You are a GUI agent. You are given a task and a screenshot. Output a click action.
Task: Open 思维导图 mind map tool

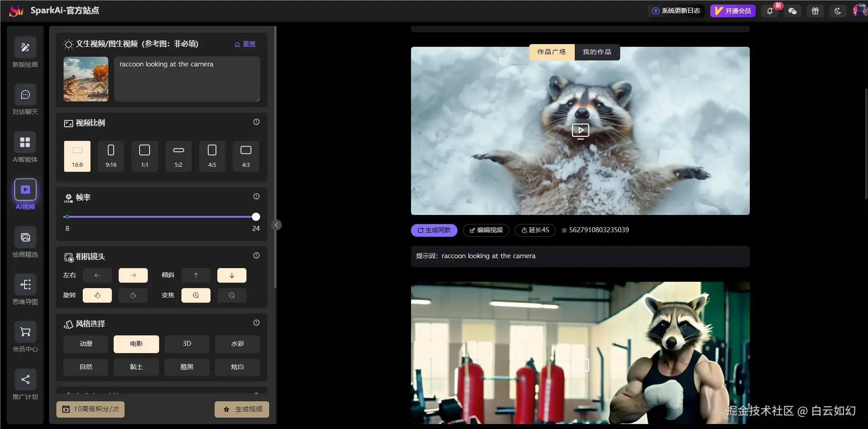click(x=25, y=289)
